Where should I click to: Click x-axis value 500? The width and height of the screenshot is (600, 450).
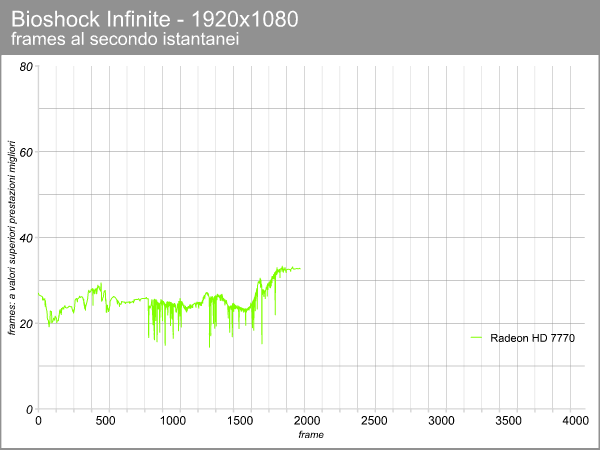105,421
